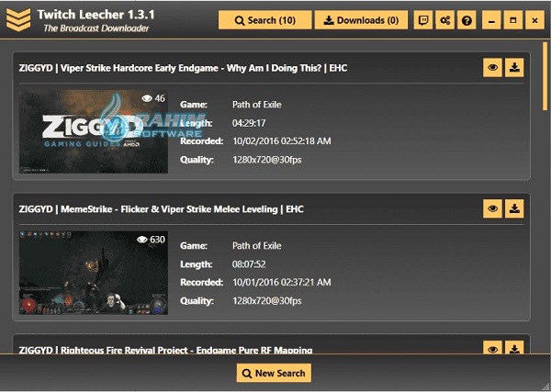The width and height of the screenshot is (551, 392).
Task: Click the MemeStrike Flicker & Viper Strike title
Action: pyautogui.click(x=162, y=209)
